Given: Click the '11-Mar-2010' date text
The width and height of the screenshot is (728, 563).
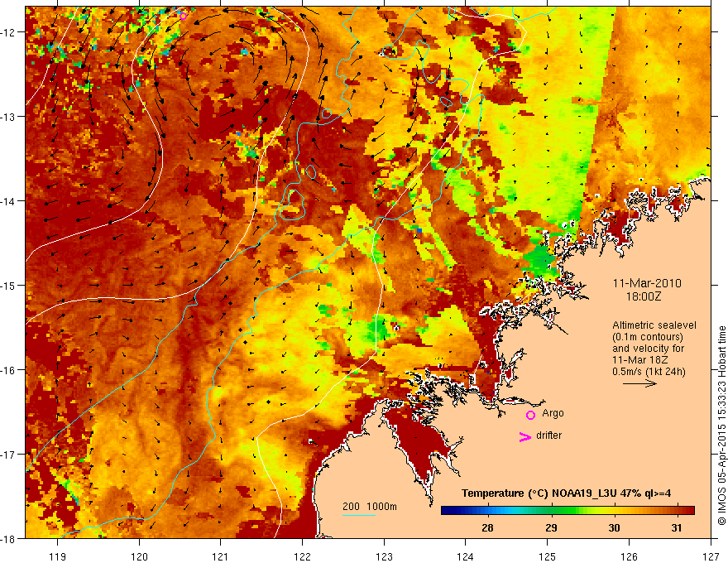Looking at the screenshot, I should pos(647,283).
